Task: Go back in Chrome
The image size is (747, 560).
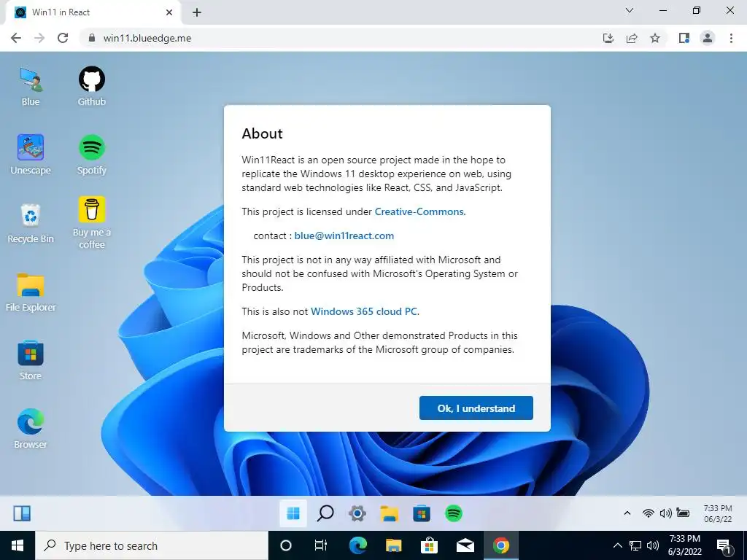Action: pos(16,38)
